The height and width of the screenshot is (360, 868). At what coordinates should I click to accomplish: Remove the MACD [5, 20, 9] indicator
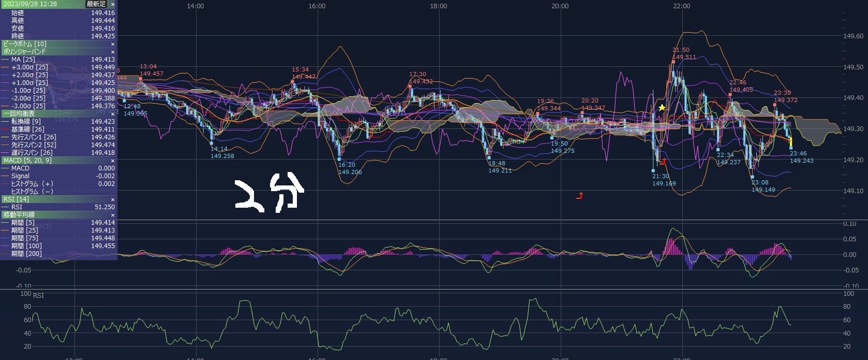pos(113,161)
